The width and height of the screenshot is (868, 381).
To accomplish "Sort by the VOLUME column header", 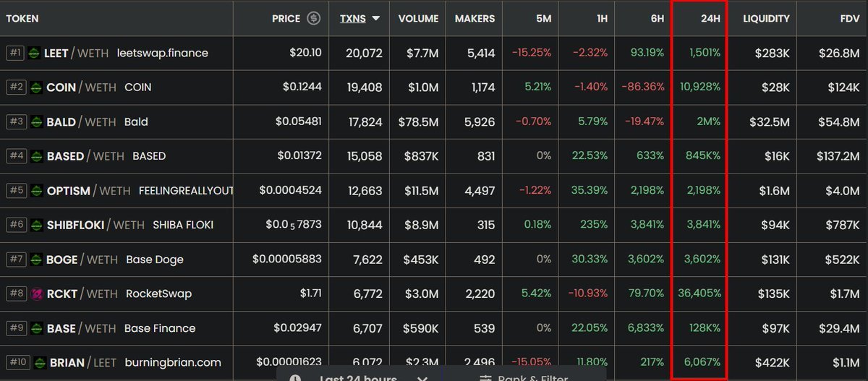I will pyautogui.click(x=418, y=18).
